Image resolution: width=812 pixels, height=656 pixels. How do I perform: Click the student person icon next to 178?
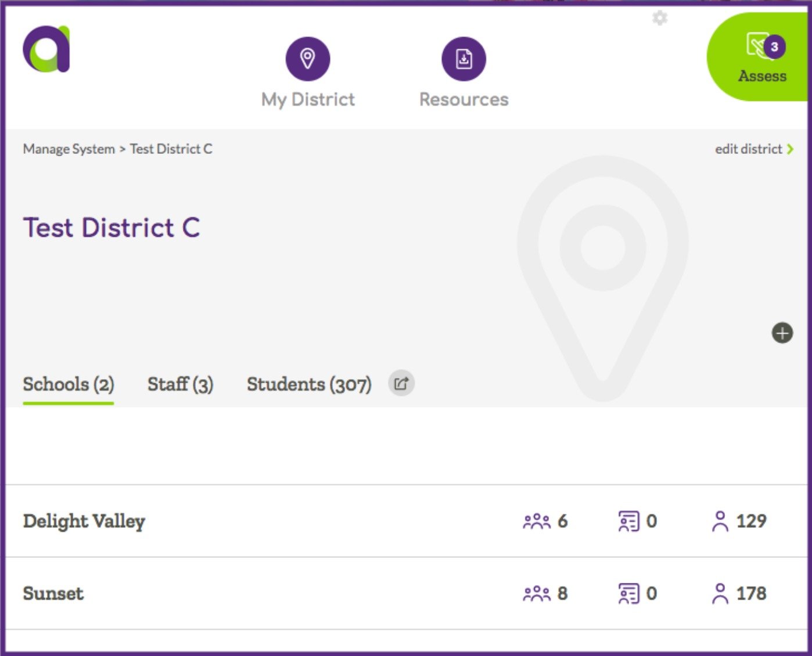[721, 593]
